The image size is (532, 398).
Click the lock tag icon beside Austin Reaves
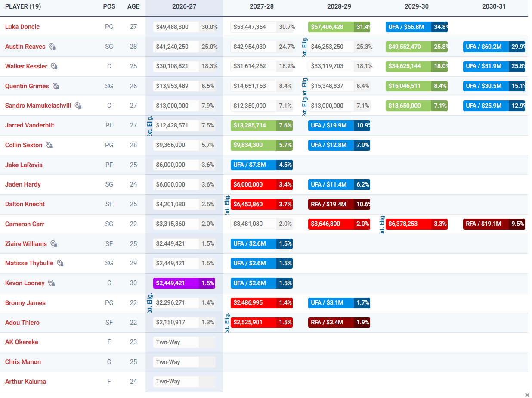pos(52,47)
